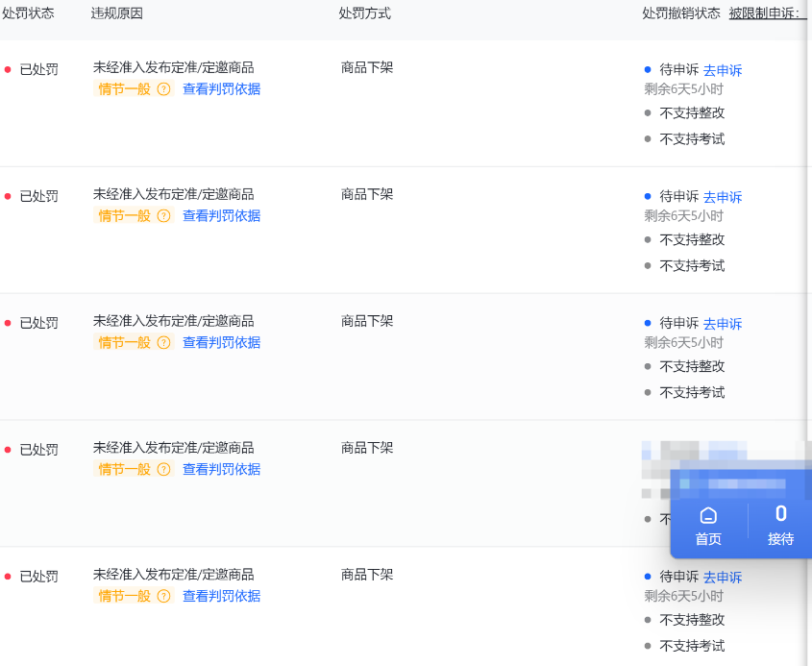Click the 被限制申诉 header link
The height and width of the screenshot is (666, 812).
click(767, 13)
